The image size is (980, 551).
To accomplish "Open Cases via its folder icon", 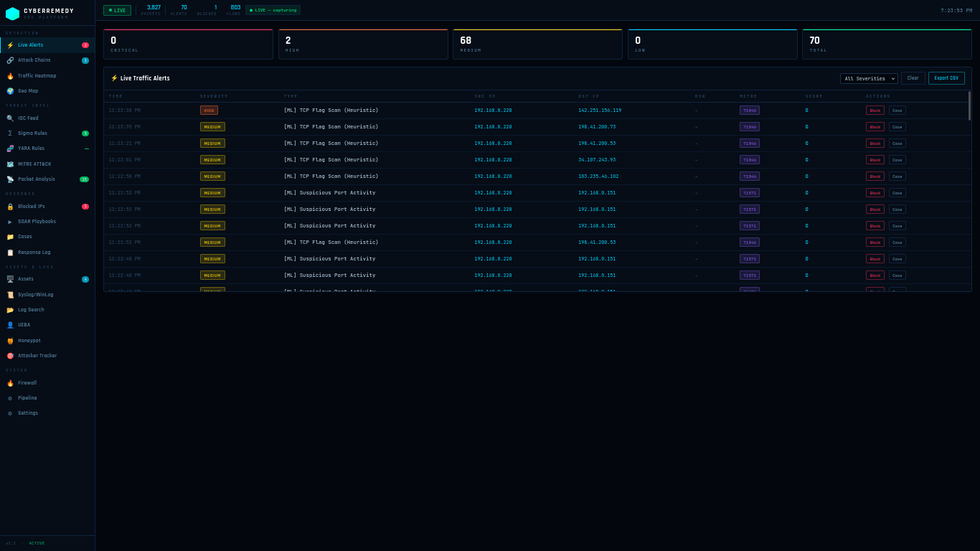I will tap(10, 237).
